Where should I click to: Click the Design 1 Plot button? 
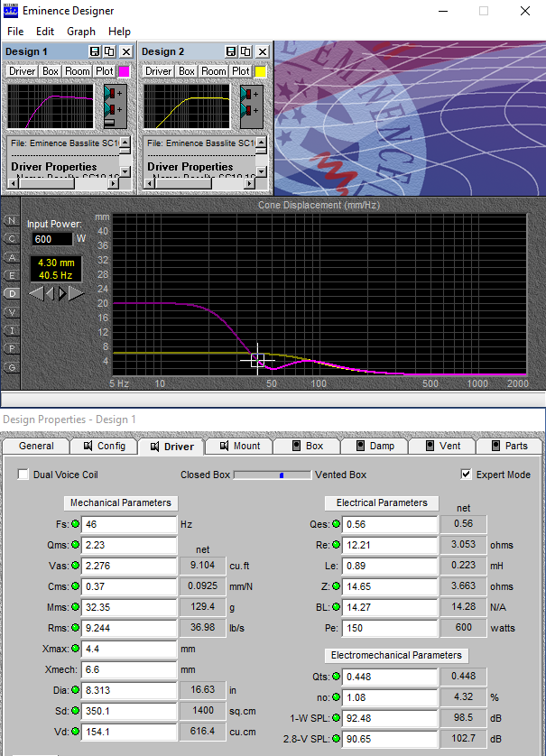coord(104,71)
